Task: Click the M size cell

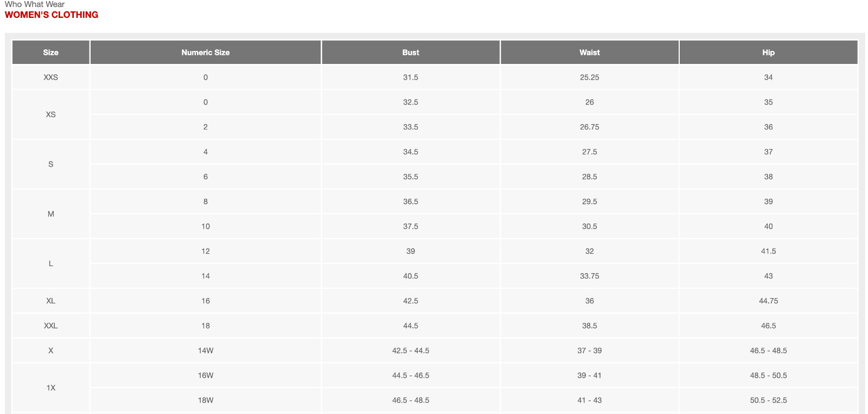Action: pos(51,214)
